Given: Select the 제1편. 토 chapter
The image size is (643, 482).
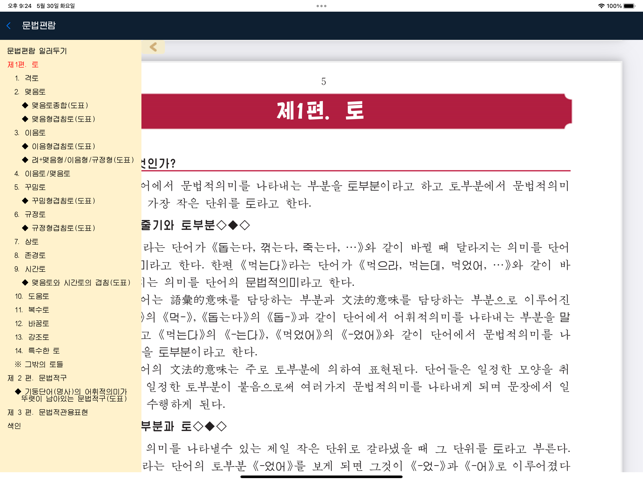Looking at the screenshot, I should point(23,64).
